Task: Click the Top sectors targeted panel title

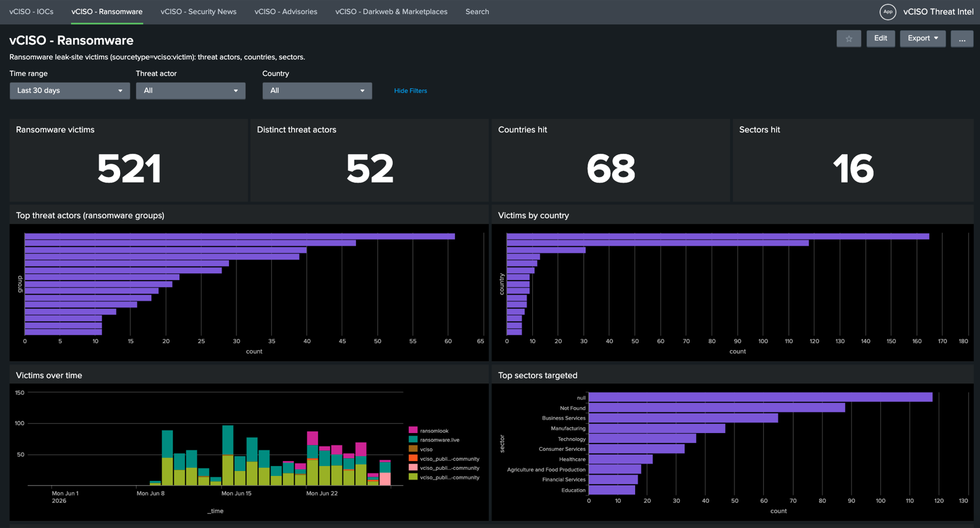Action: tap(538, 375)
